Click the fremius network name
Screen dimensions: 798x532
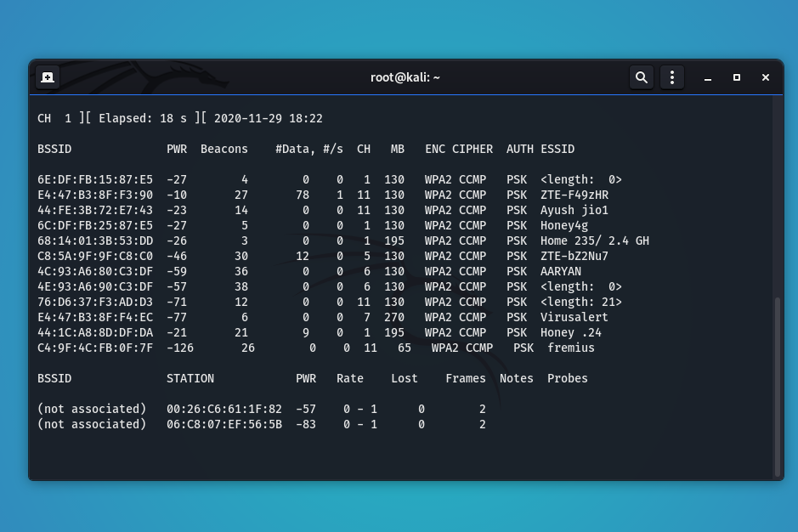571,348
